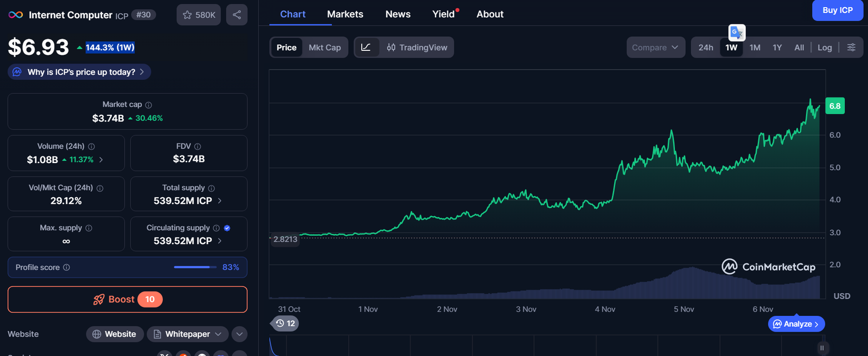Click the share icon button
Screen dimensions: 868x356
click(x=237, y=15)
